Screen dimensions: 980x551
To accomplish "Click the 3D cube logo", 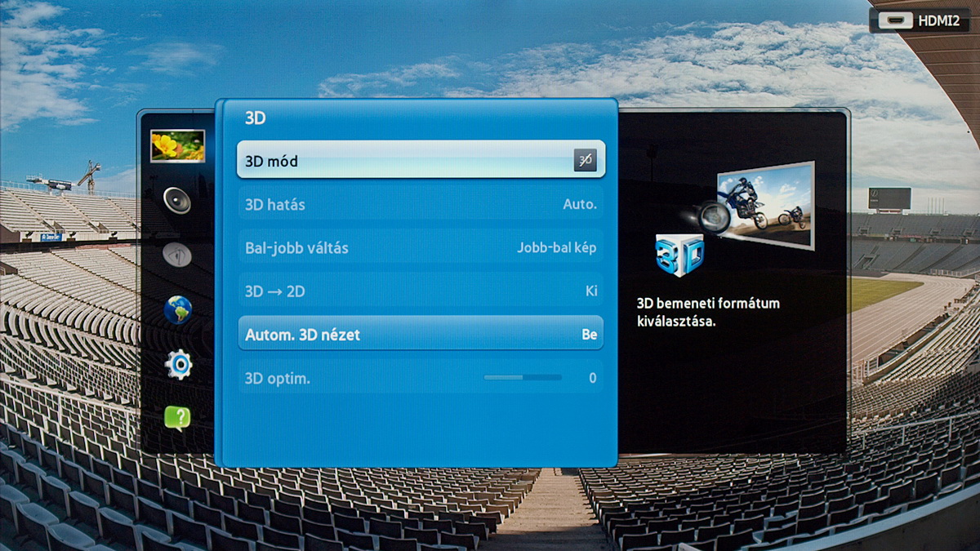I will pos(679,256).
